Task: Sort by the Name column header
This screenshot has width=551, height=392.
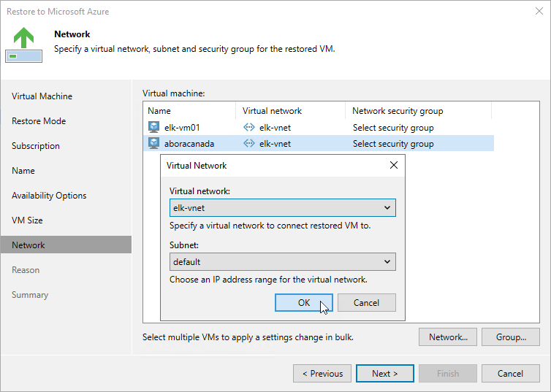Action: tap(159, 111)
